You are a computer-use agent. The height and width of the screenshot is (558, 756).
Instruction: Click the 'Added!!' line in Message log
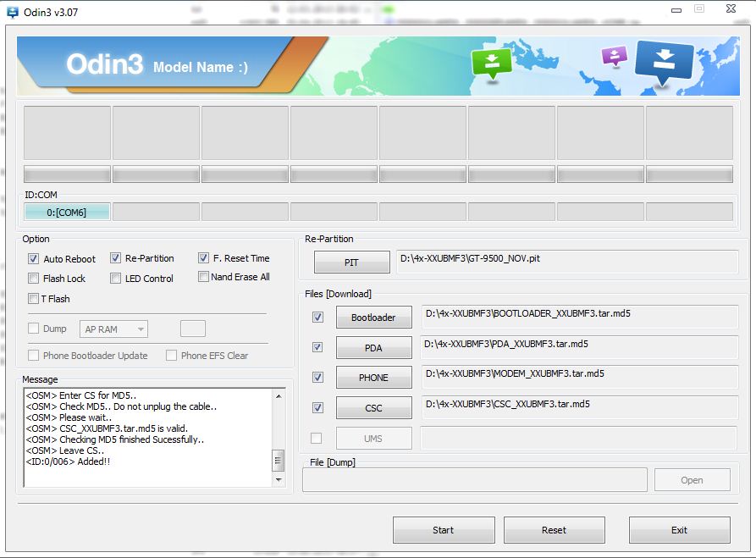click(x=68, y=461)
